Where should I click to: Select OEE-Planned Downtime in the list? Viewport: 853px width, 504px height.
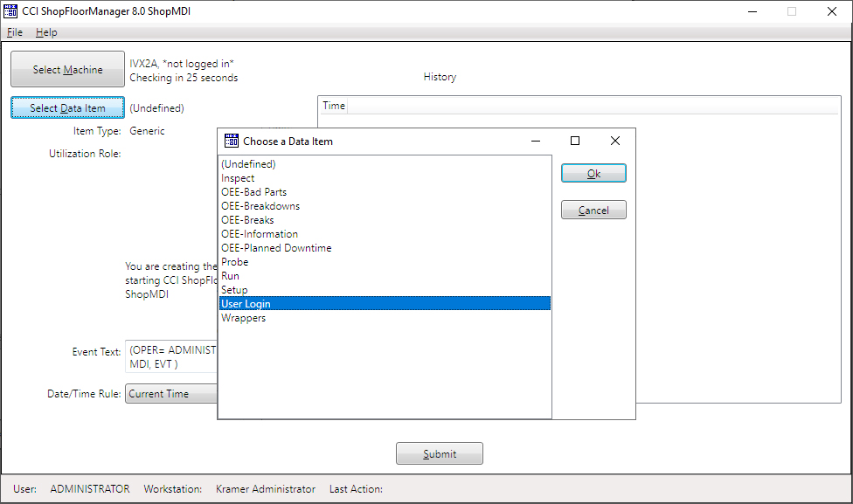385,248
